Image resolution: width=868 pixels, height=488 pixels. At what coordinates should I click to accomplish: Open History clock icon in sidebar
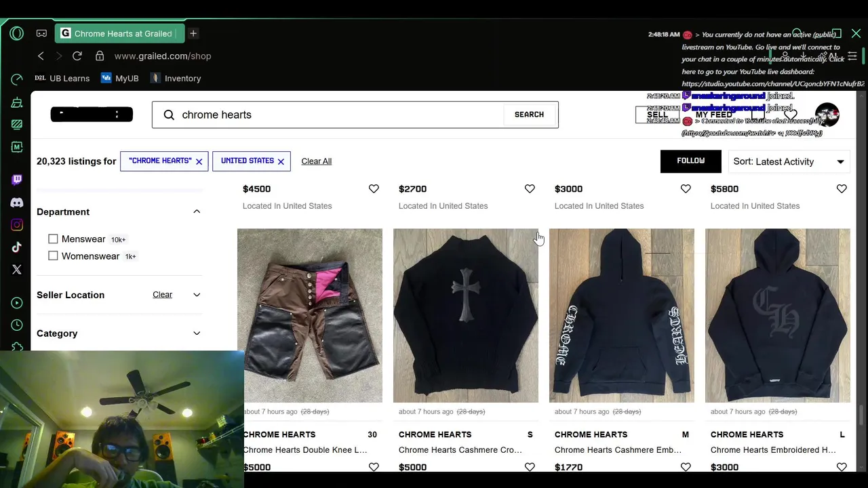[17, 325]
